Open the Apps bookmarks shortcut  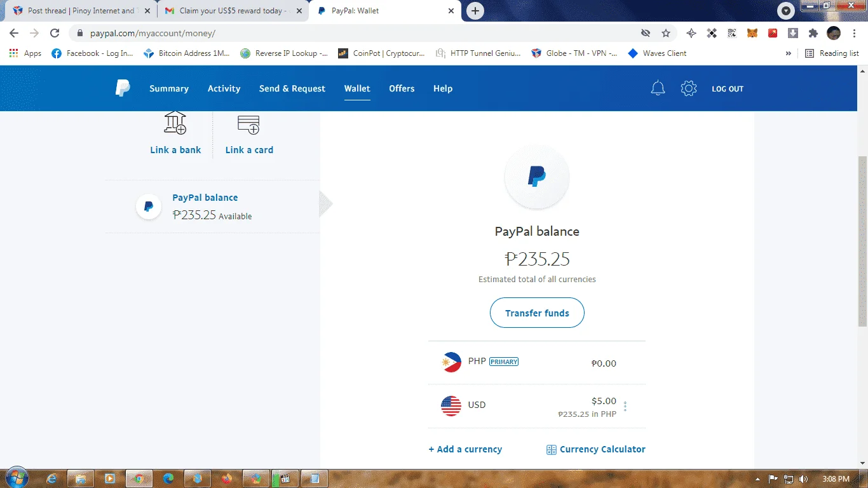point(25,53)
